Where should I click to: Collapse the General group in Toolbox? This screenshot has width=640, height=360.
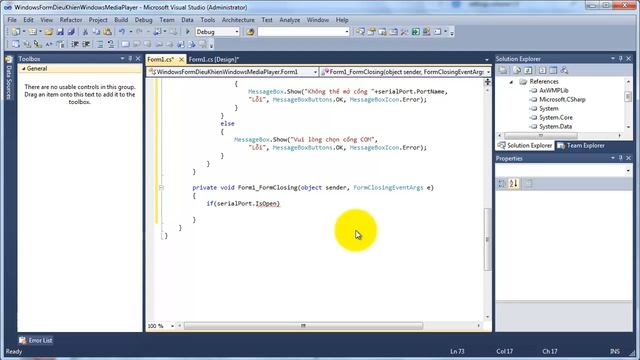tap(23, 69)
